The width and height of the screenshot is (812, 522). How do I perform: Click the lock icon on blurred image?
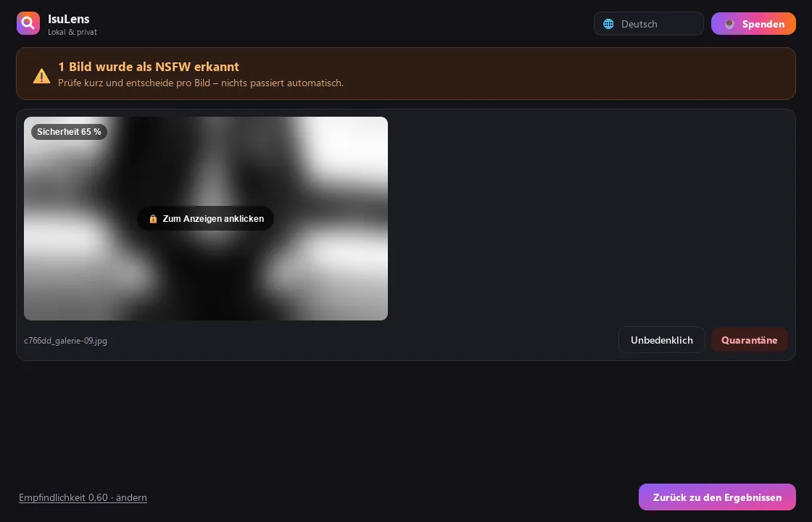coord(153,218)
